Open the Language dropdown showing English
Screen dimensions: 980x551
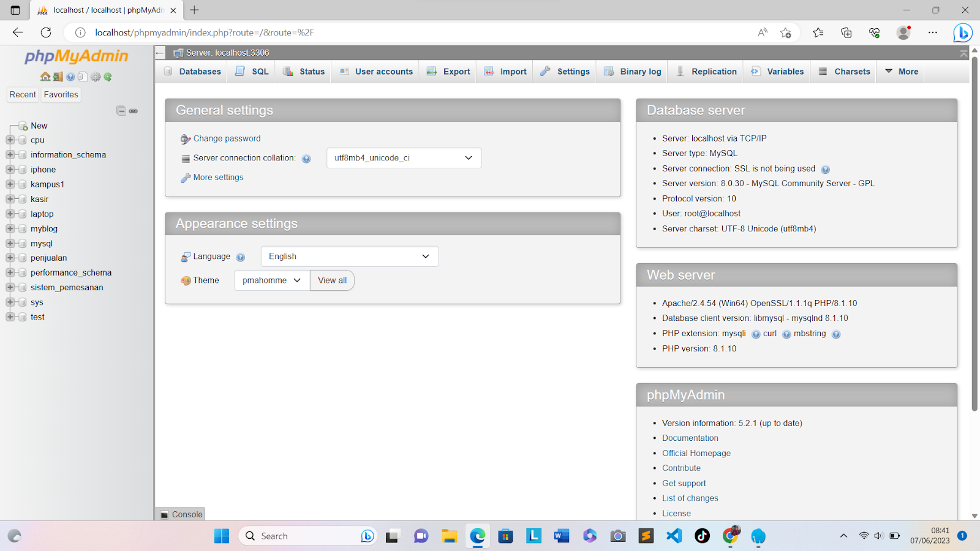349,257
